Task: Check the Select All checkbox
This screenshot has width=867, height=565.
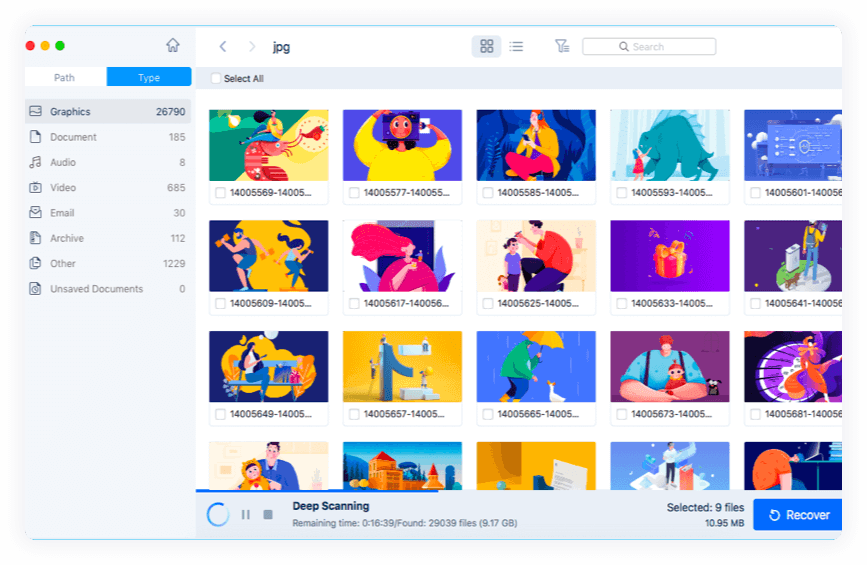Action: click(216, 79)
